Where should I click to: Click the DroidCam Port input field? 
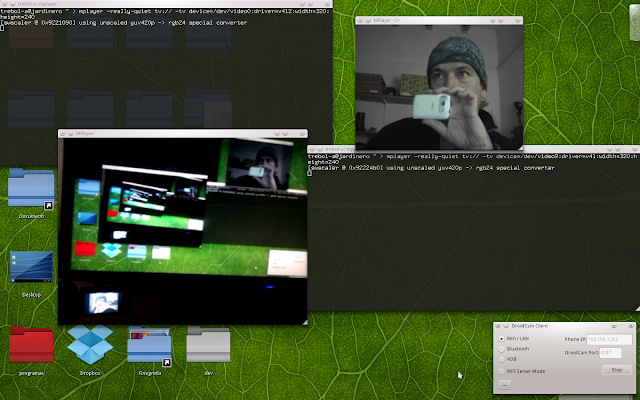point(609,352)
